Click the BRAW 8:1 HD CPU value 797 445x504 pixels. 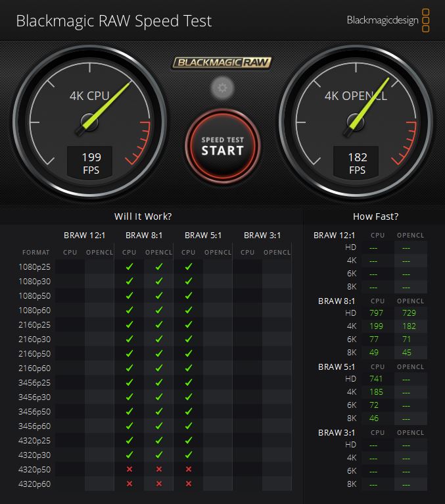click(x=376, y=313)
